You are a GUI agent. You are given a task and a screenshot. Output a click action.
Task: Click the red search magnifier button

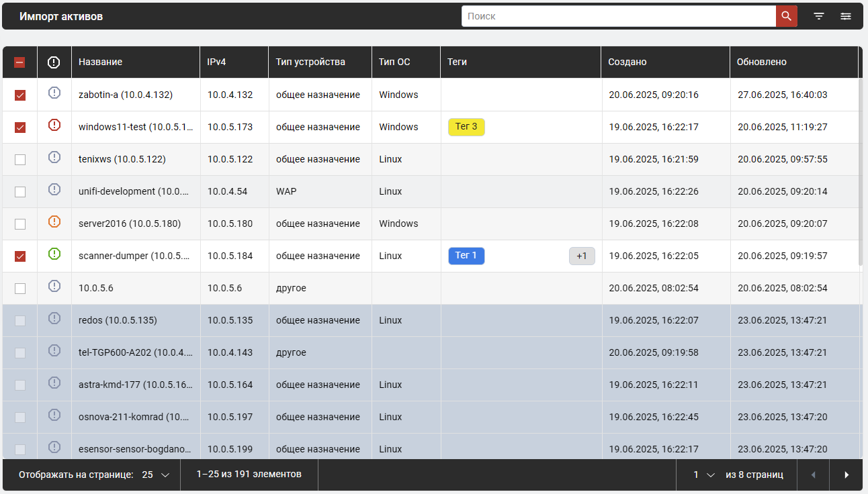(x=786, y=16)
